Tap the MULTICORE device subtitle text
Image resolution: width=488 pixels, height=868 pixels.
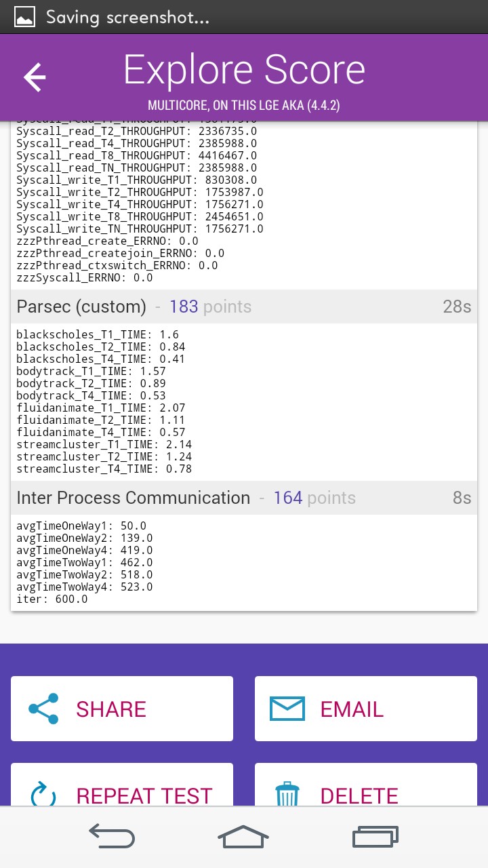(x=244, y=106)
